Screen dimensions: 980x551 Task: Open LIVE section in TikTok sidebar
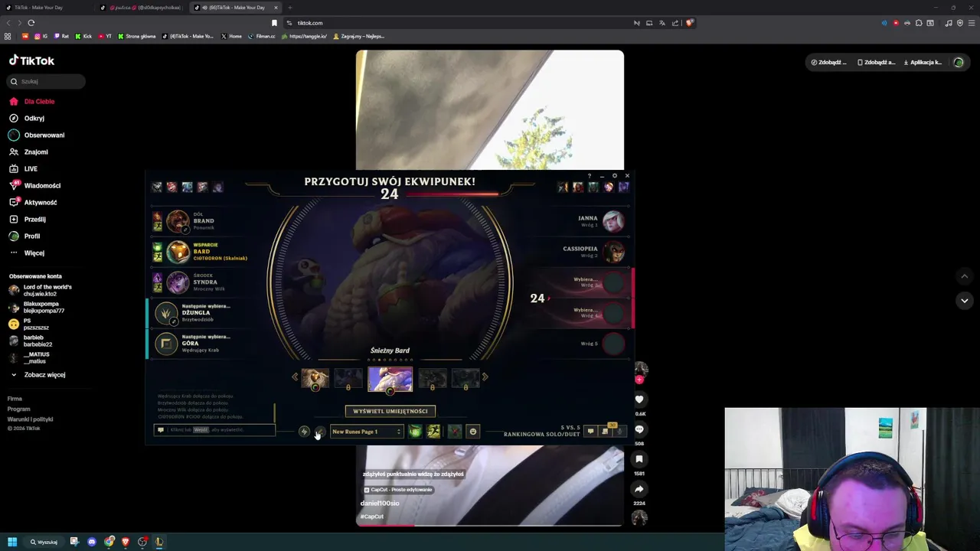[24, 168]
